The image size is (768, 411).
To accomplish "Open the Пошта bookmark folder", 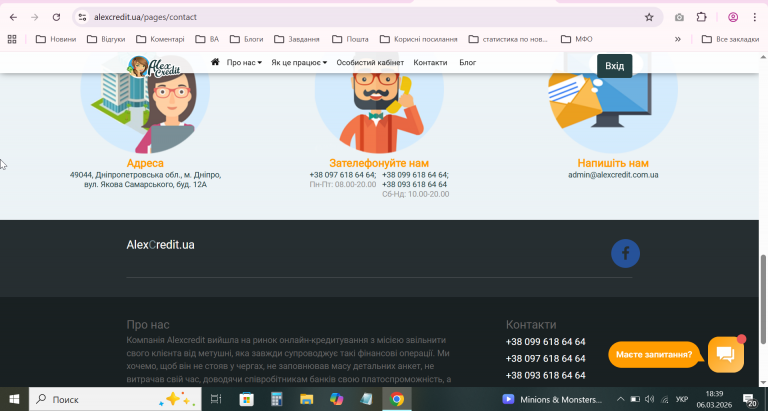I will tap(350, 39).
